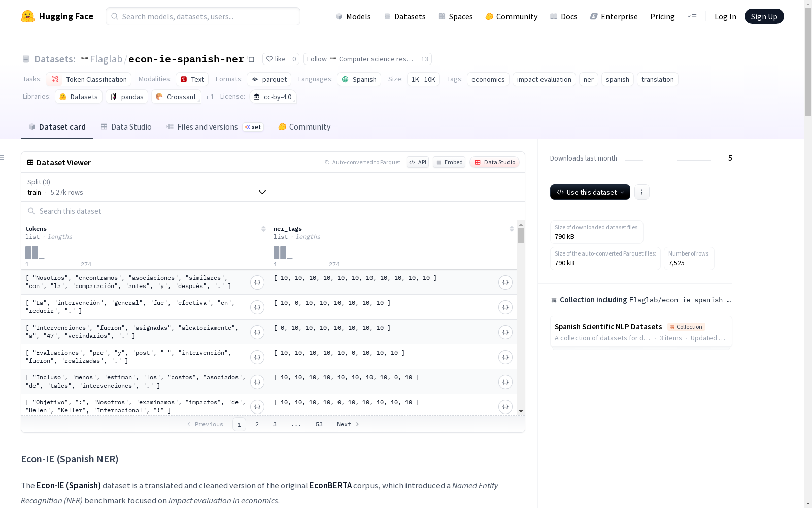
Task: Open the Enterprise page
Action: [614, 16]
